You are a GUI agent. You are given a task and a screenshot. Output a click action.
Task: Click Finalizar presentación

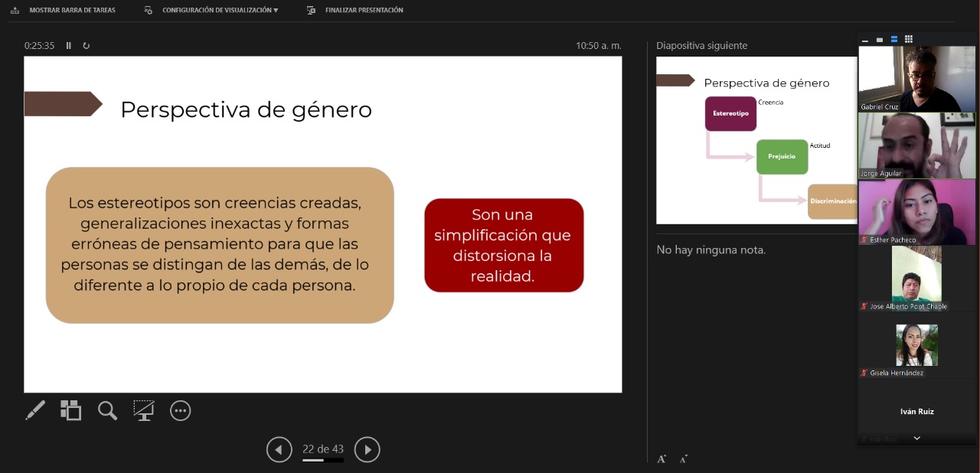[356, 10]
